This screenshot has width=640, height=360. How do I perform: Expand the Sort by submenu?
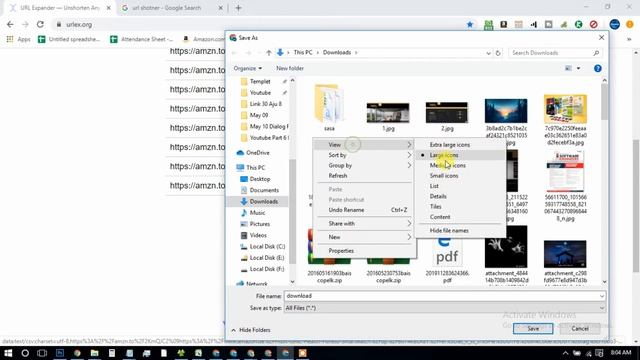coord(364,155)
